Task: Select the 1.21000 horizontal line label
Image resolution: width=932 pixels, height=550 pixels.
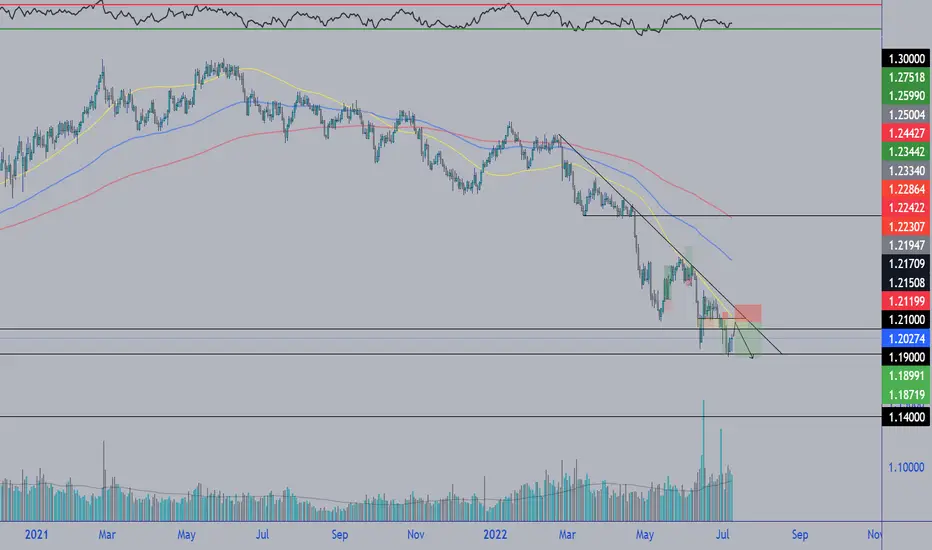Action: point(906,319)
